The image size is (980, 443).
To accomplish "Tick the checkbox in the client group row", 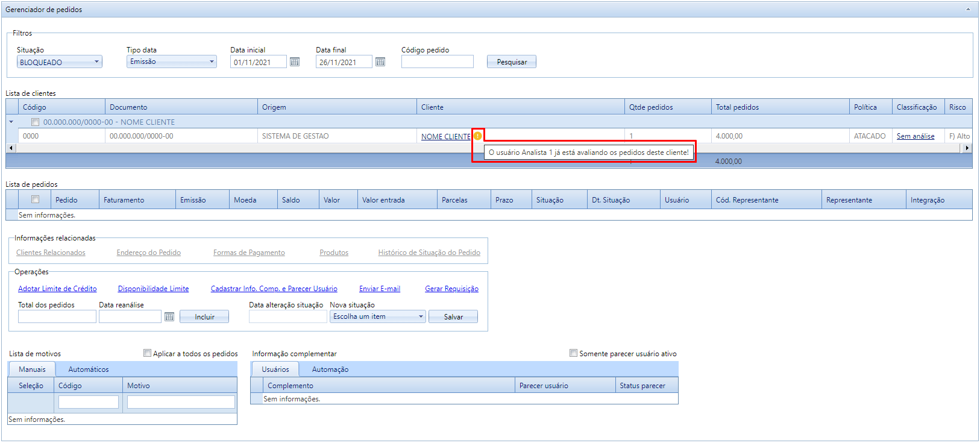I will (x=35, y=122).
